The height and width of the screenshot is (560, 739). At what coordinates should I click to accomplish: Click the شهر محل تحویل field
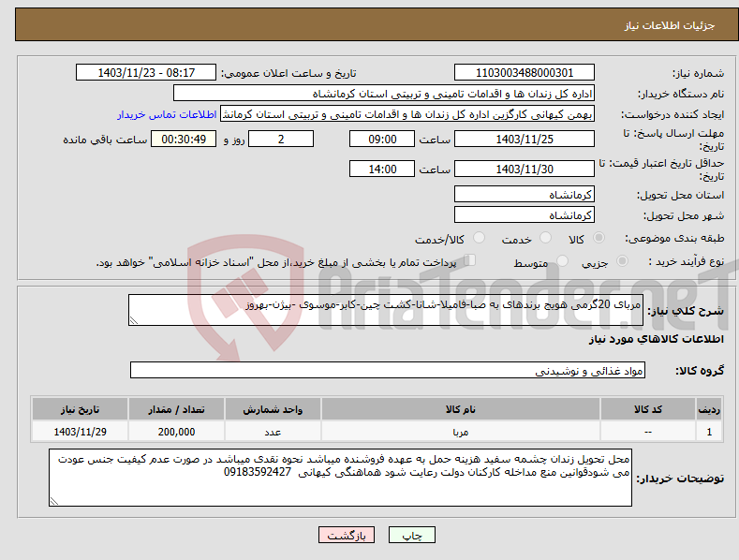point(525,215)
